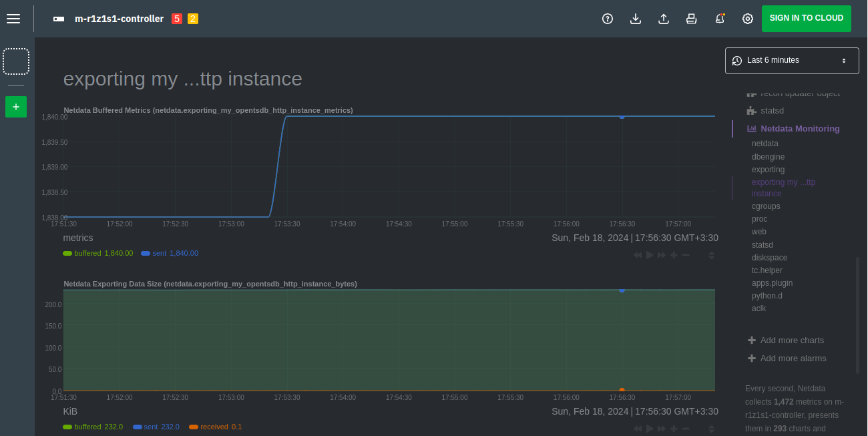Select dbengine in the sidebar menu

[x=767, y=157]
